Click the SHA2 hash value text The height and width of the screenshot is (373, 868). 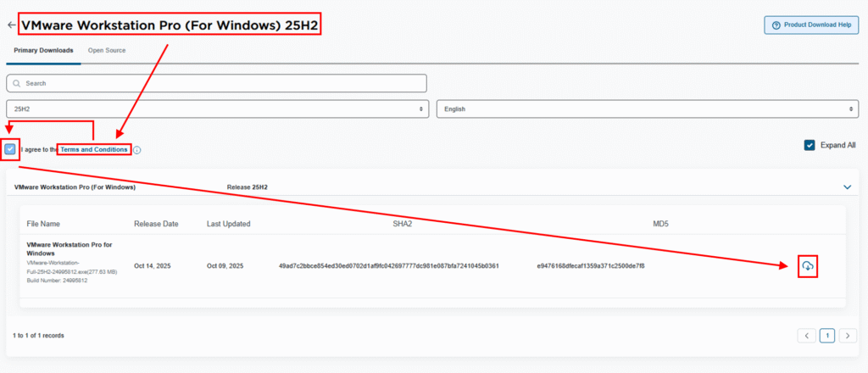[388, 266]
